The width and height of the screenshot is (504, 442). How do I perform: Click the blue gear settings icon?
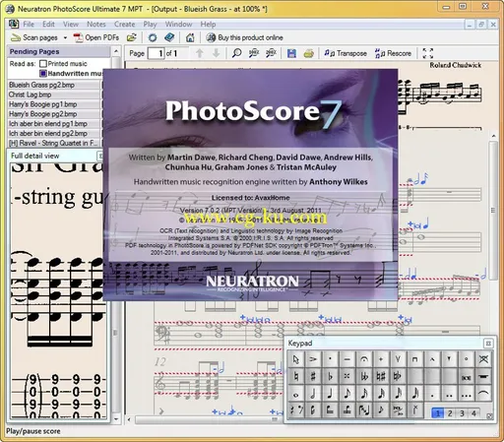pyautogui.click(x=153, y=37)
